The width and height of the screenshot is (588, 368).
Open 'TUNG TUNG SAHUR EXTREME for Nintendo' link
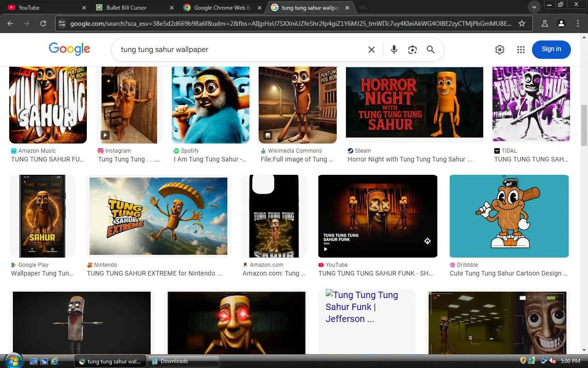point(154,273)
